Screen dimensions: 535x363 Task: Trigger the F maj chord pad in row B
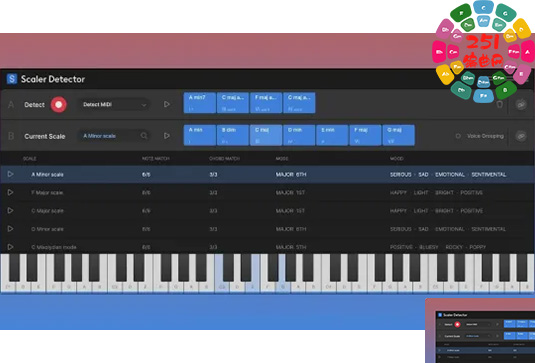pos(365,135)
